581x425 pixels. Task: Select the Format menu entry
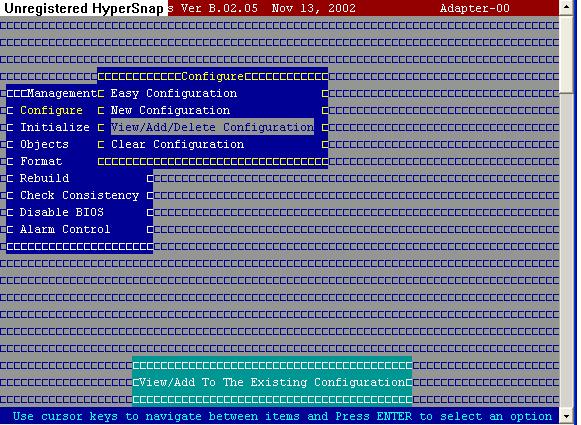(x=41, y=162)
